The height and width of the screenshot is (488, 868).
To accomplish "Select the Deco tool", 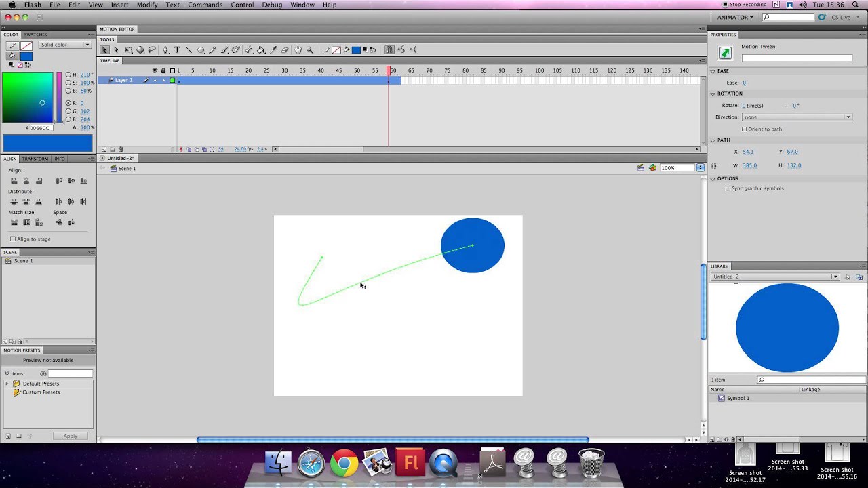I will click(x=236, y=49).
